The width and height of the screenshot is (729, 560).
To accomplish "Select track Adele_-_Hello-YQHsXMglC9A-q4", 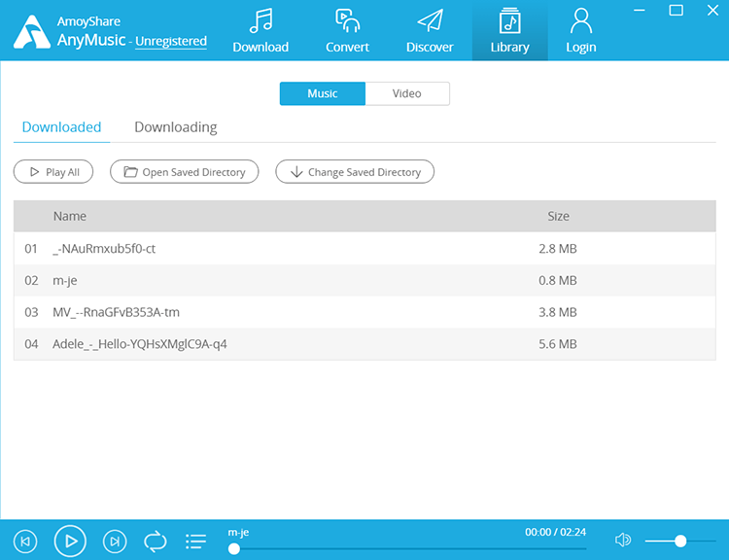I will click(x=364, y=344).
